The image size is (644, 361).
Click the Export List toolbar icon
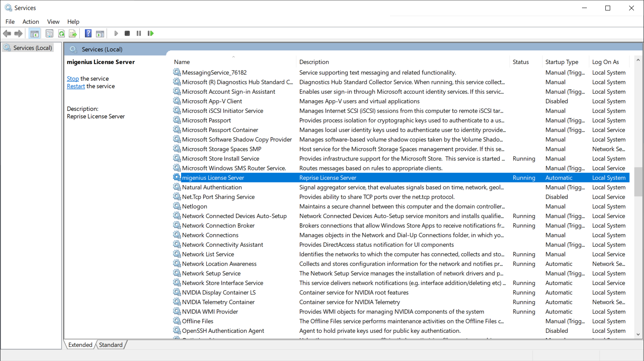[73, 33]
